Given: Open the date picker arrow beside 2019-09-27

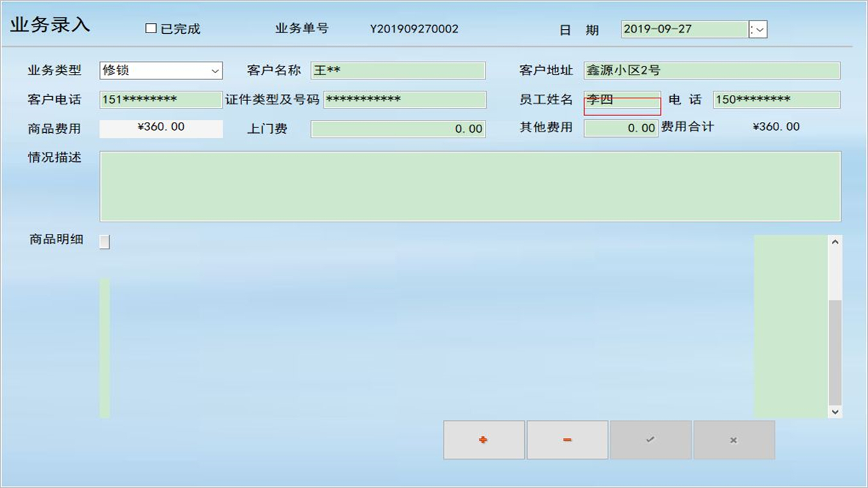Looking at the screenshot, I should [x=757, y=29].
